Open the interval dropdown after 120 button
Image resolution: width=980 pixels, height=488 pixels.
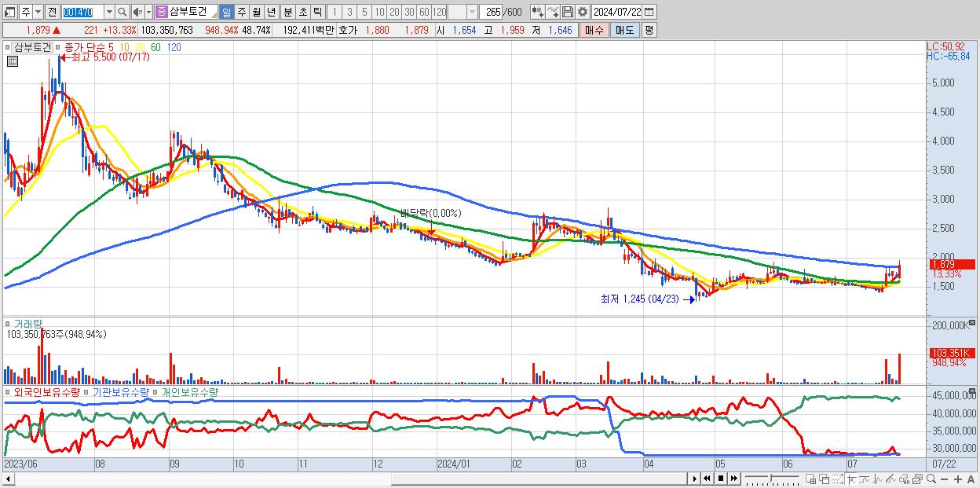tap(471, 13)
